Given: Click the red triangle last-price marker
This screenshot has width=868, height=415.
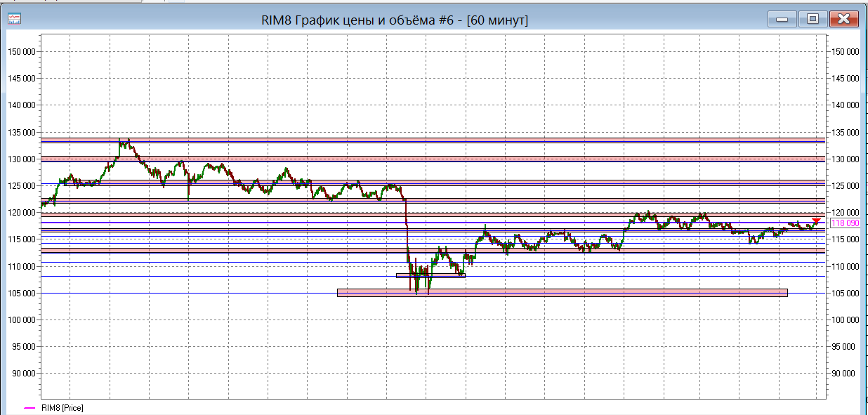Looking at the screenshot, I should click(x=816, y=221).
